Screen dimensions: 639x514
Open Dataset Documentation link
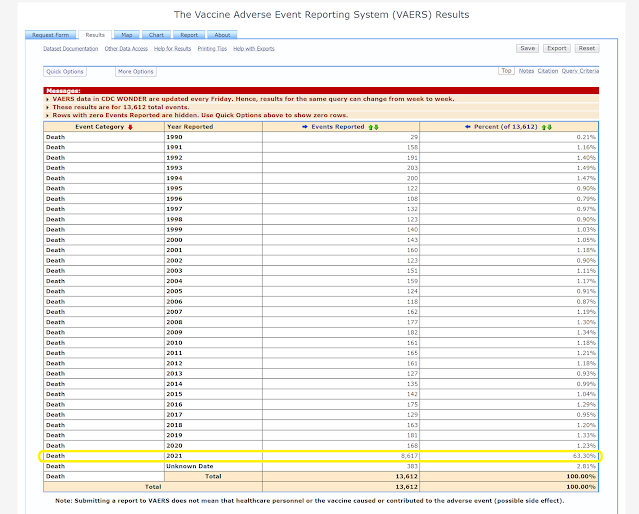(71, 49)
